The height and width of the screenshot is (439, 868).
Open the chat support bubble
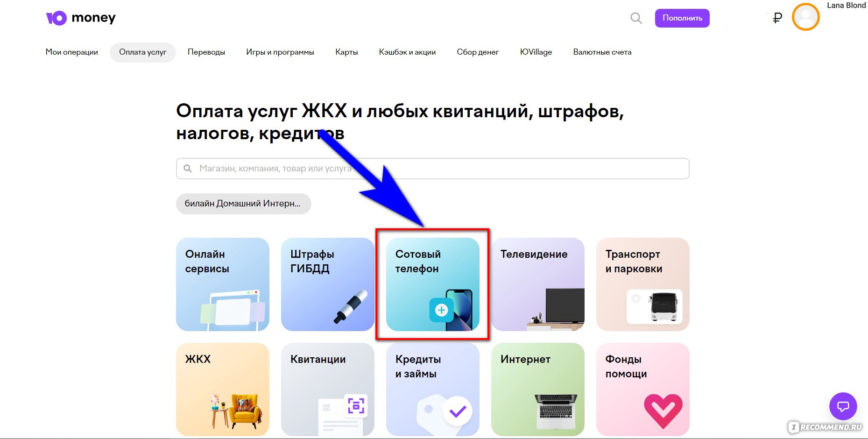tap(843, 406)
